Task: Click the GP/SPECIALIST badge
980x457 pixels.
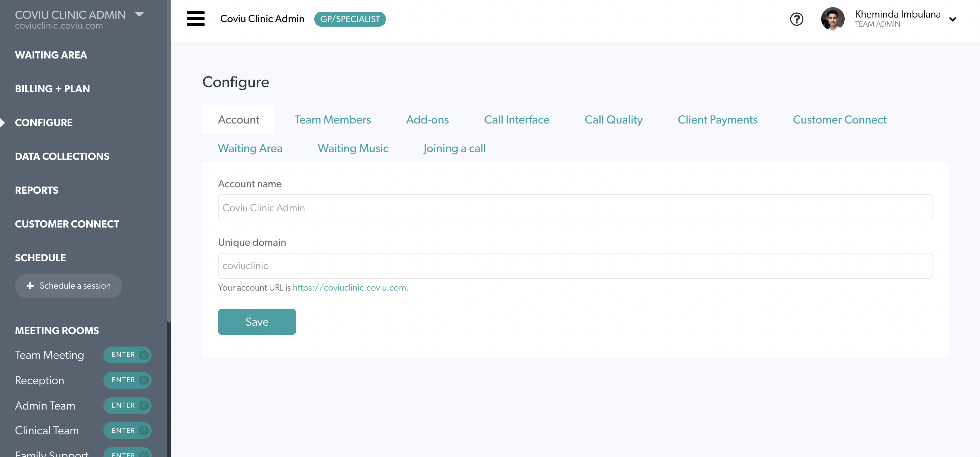Action: coord(350,19)
